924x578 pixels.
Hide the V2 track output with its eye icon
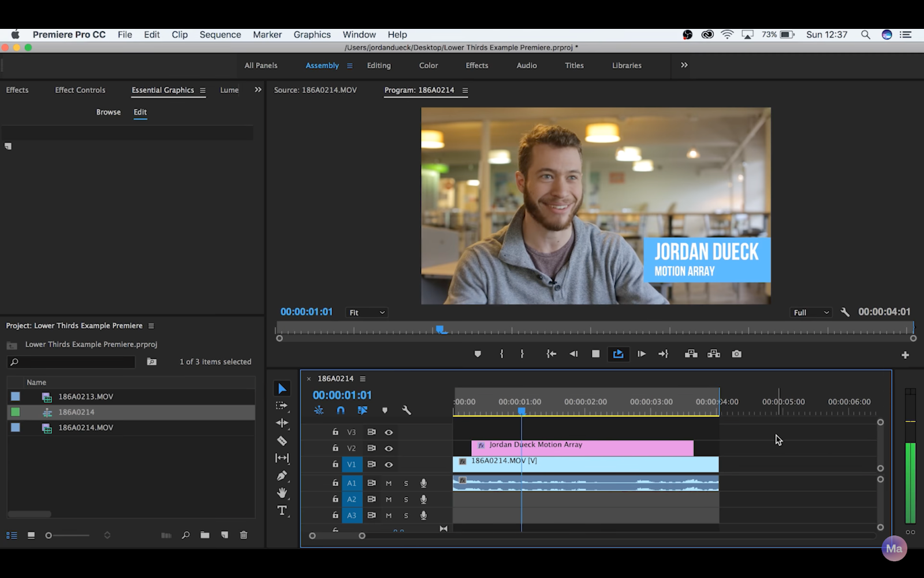pos(389,448)
